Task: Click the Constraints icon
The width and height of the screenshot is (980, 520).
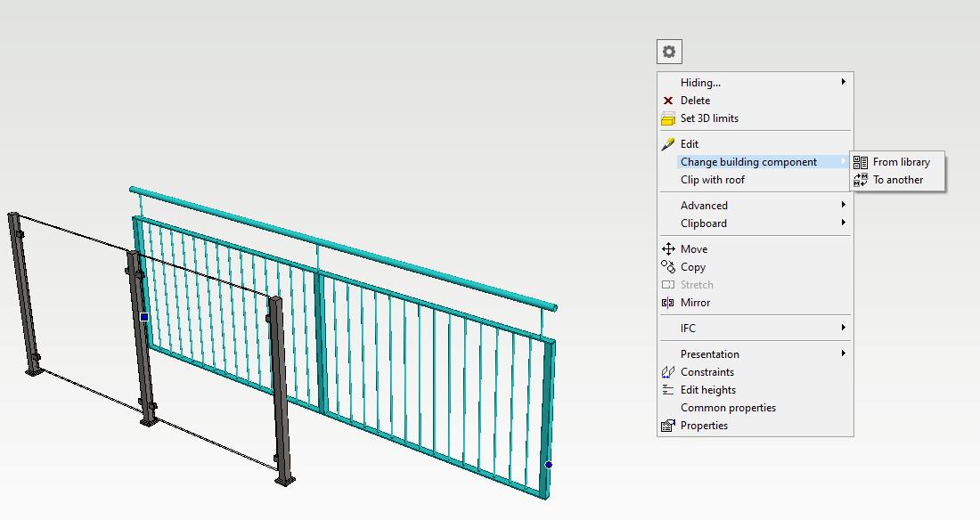Action: (668, 372)
